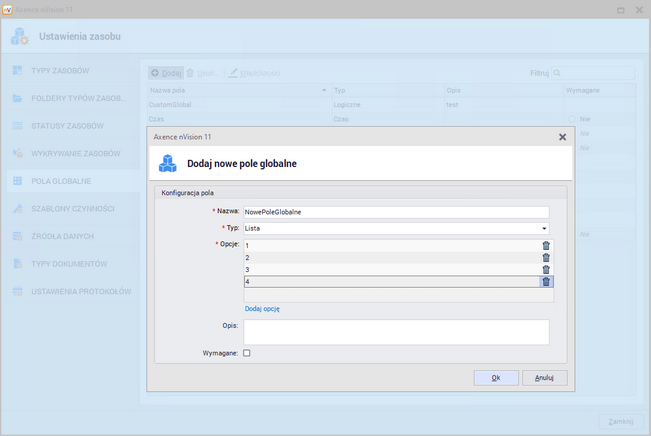
Task: Click into the Opis text area
Action: pyautogui.click(x=396, y=331)
